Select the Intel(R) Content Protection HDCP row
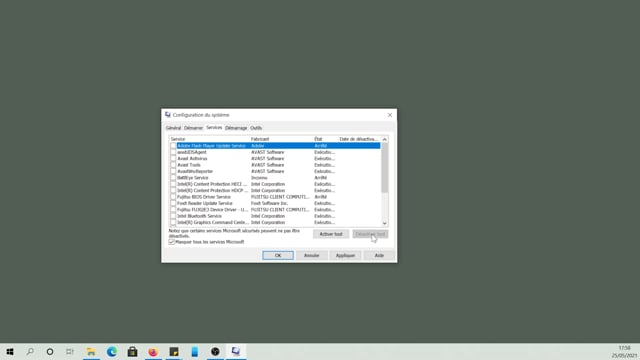 275,191
